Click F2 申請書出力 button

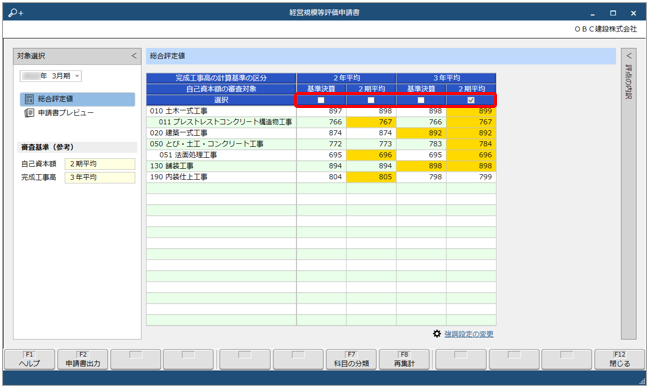click(82, 359)
